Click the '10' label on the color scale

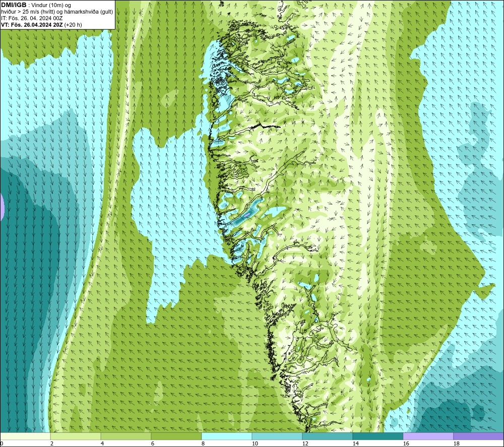tap(255, 443)
